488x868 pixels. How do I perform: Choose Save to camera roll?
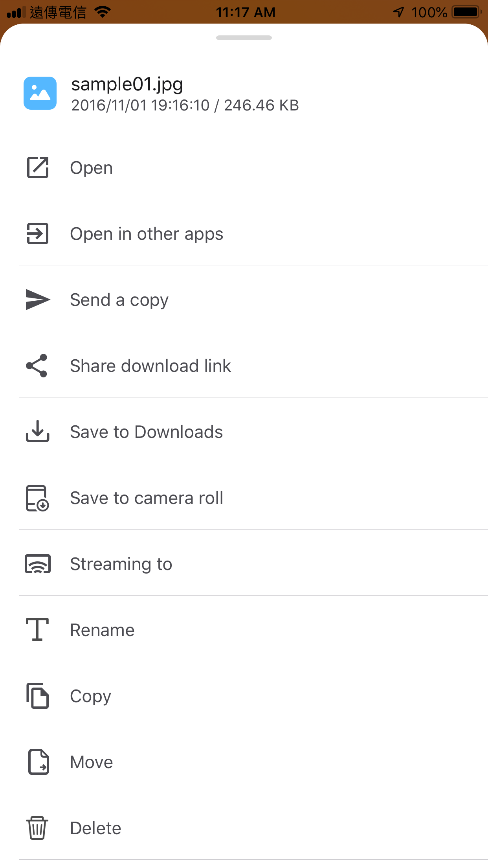pos(147,498)
